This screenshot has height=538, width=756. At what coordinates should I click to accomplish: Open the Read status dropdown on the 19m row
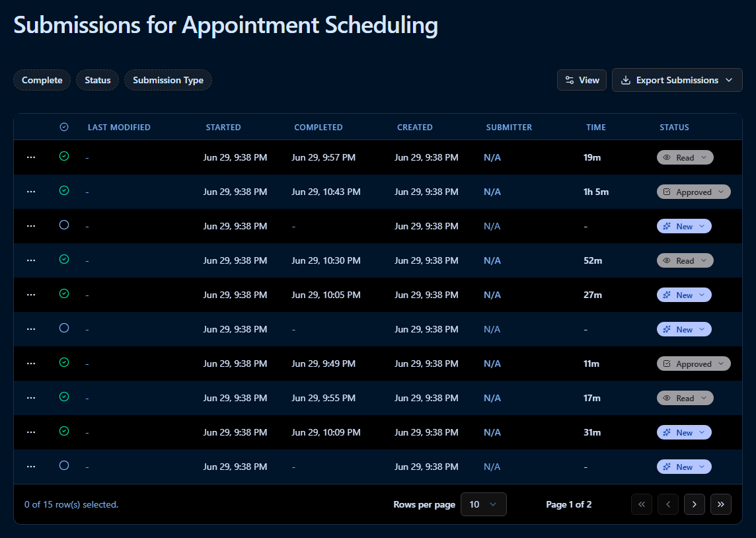tap(685, 157)
